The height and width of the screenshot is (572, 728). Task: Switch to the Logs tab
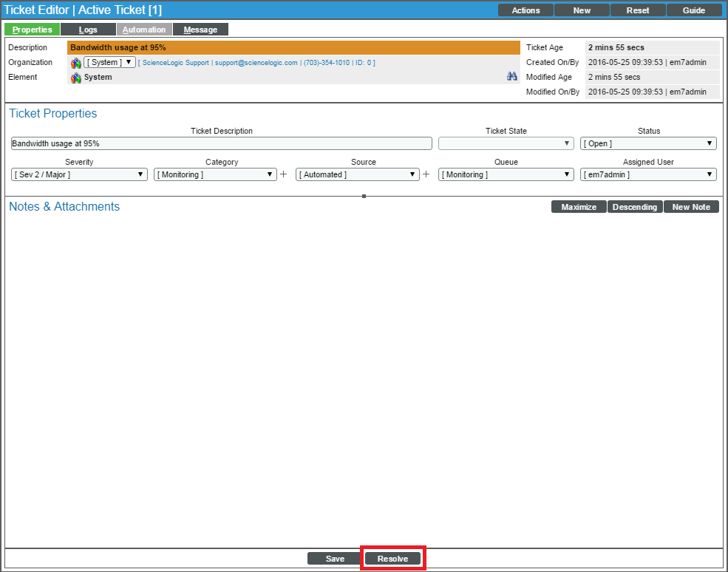[88, 30]
